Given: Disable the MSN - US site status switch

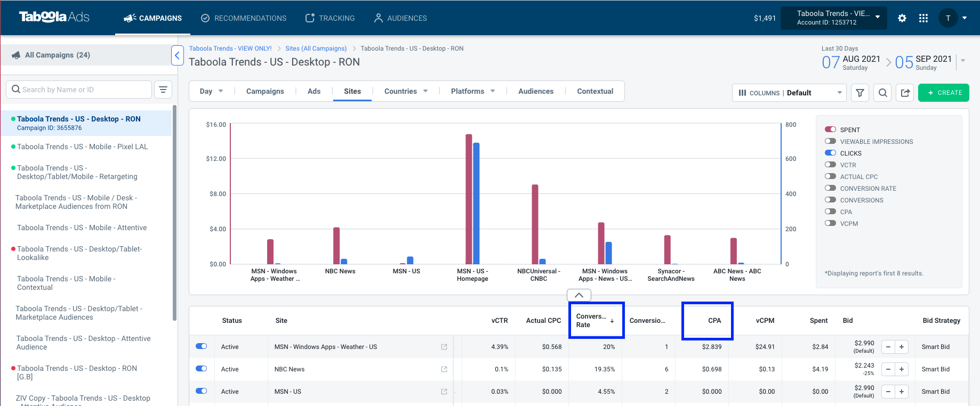Looking at the screenshot, I should [202, 391].
